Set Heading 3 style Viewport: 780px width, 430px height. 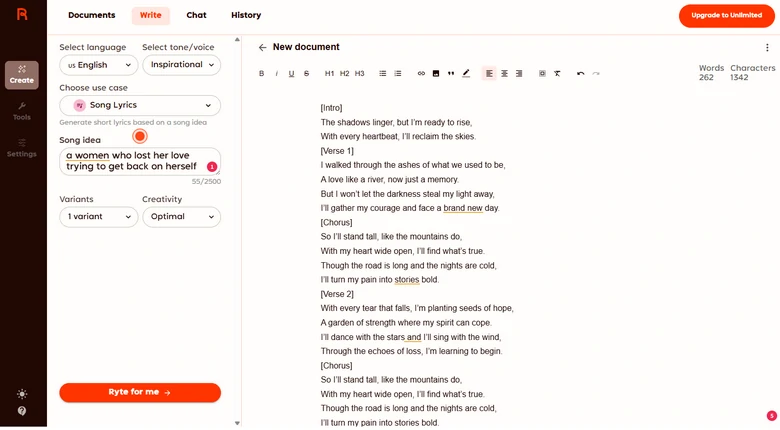pos(360,74)
